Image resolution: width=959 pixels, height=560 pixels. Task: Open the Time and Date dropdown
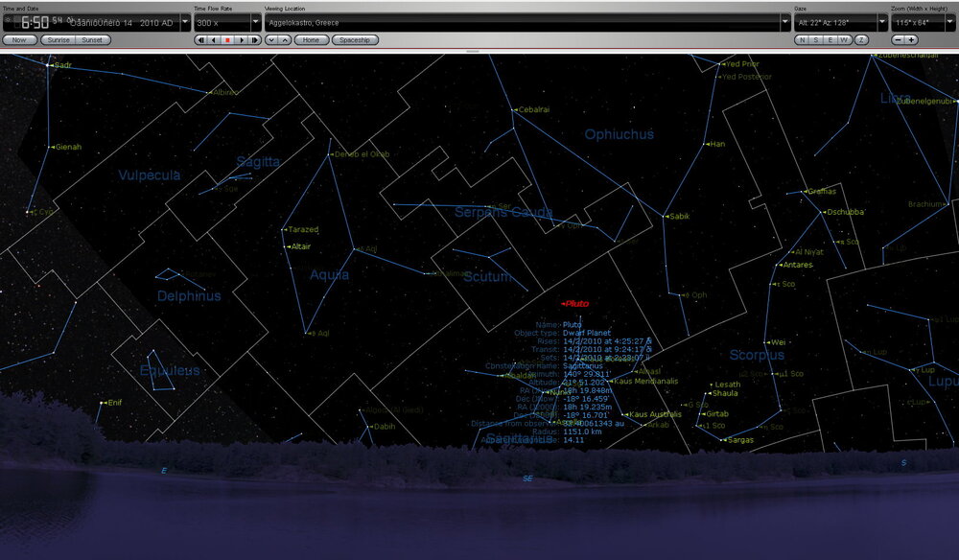[185, 21]
